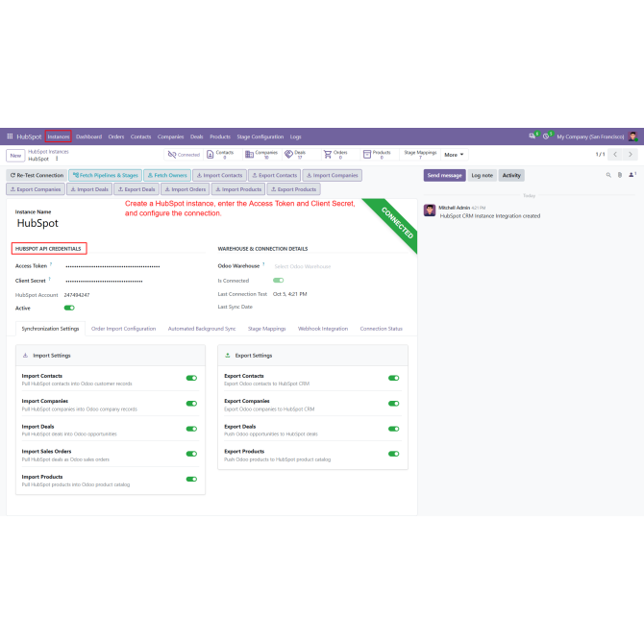Click Re-Test Connection
This screenshot has height=644, width=644.
pos(37,175)
